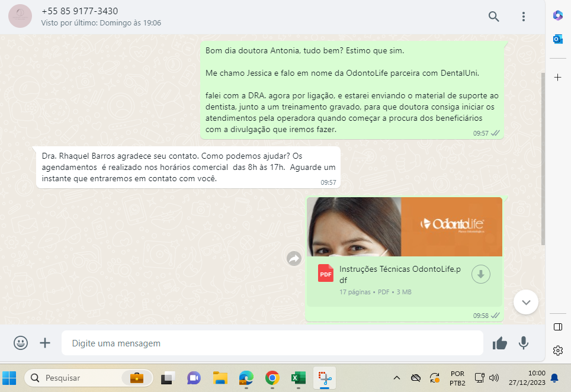Toggle the Edge sidebar panel layout
This screenshot has width=571, height=392.
pos(557,327)
